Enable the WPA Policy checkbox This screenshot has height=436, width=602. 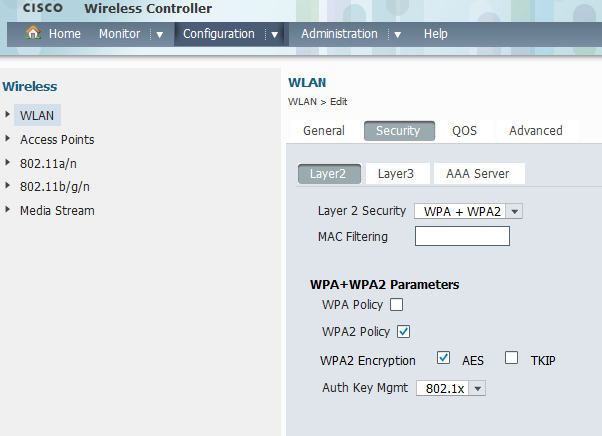[396, 305]
